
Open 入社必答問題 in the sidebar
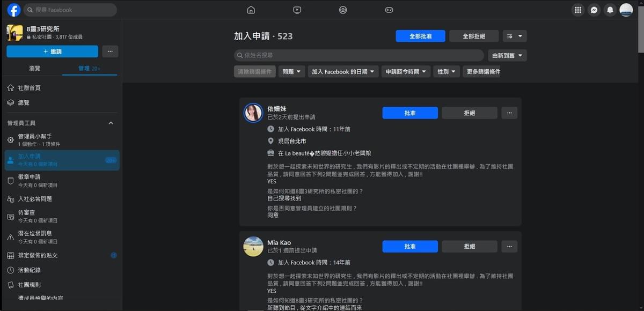tap(62, 199)
